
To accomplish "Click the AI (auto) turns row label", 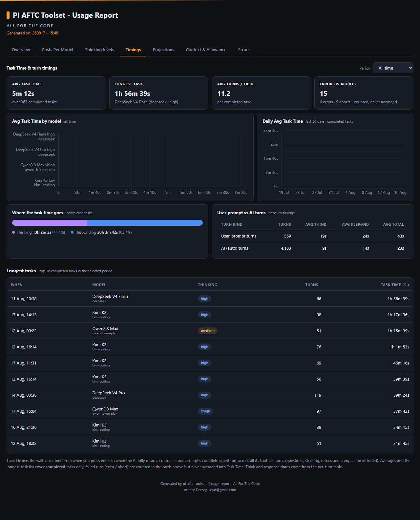I will tap(235, 248).
